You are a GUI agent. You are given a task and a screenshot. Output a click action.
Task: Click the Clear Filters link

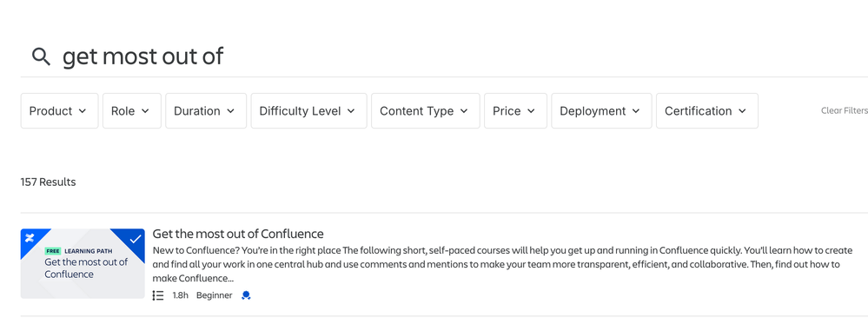tap(845, 110)
